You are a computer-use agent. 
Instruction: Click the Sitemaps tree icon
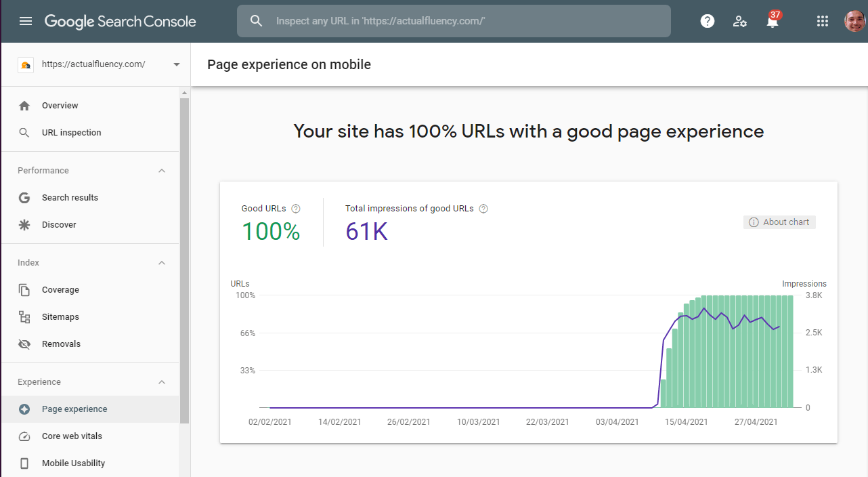(24, 317)
